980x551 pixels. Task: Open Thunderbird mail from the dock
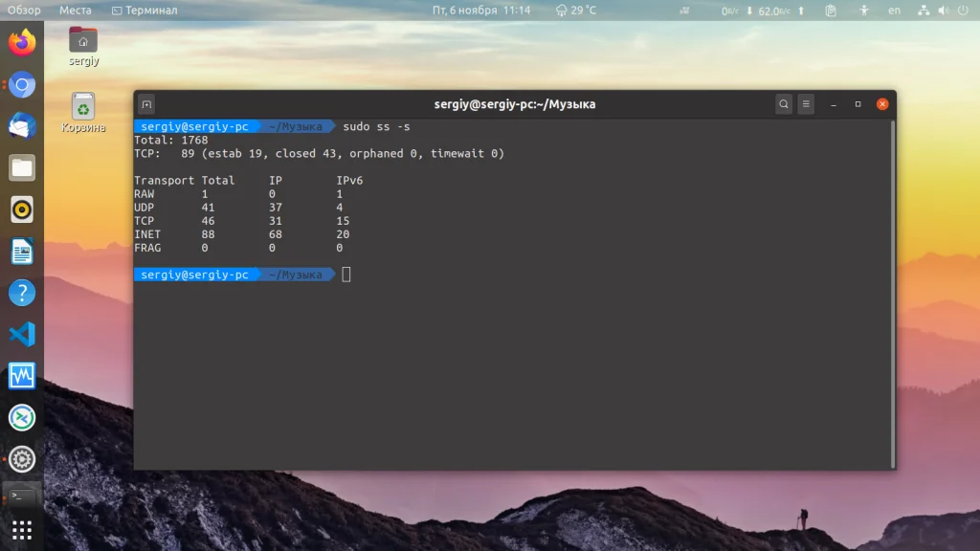pos(22,126)
